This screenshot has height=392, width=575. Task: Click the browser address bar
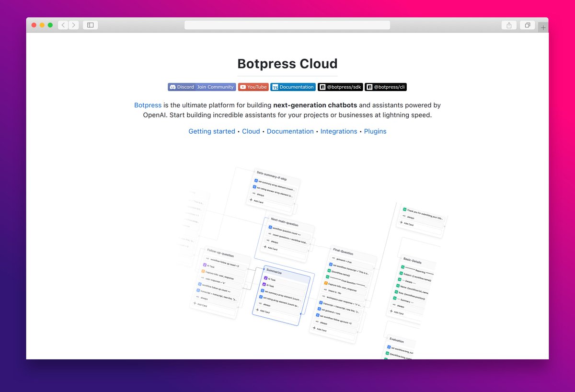pos(287,24)
